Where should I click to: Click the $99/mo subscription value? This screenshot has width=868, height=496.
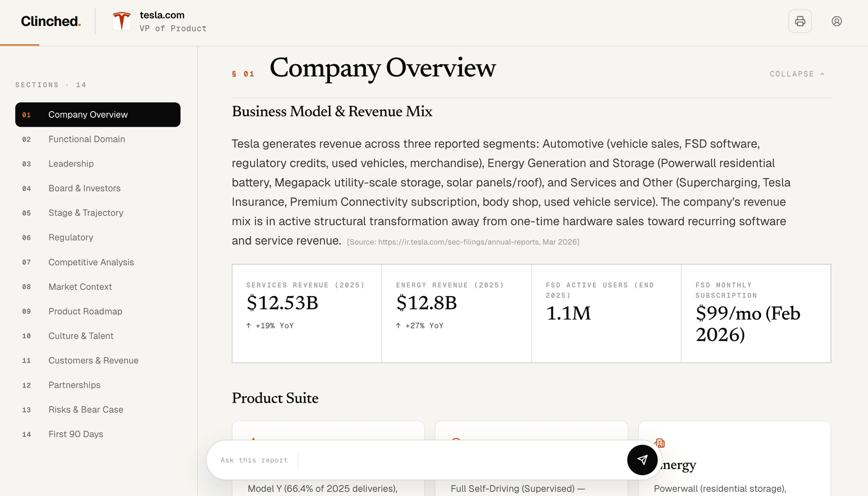tap(748, 324)
